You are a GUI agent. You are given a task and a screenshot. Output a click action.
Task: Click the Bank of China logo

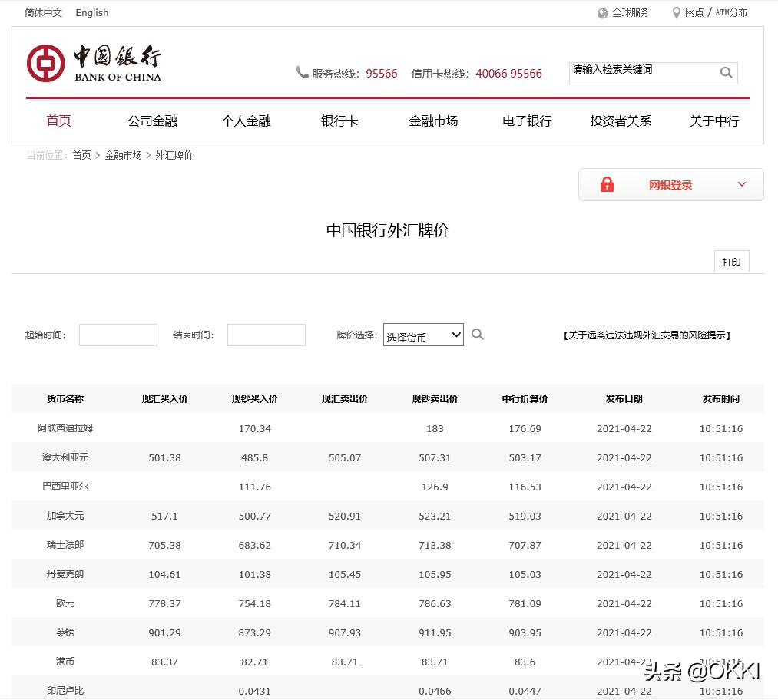point(94,62)
